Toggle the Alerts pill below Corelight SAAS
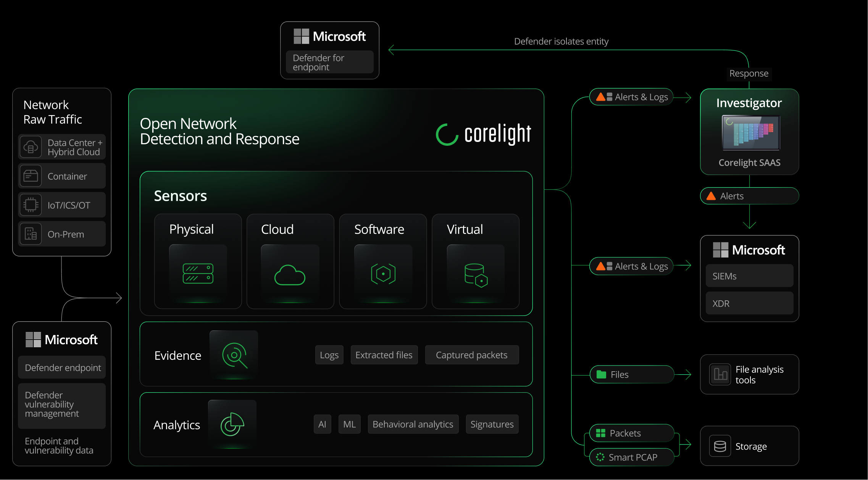The width and height of the screenshot is (868, 480). pos(749,196)
